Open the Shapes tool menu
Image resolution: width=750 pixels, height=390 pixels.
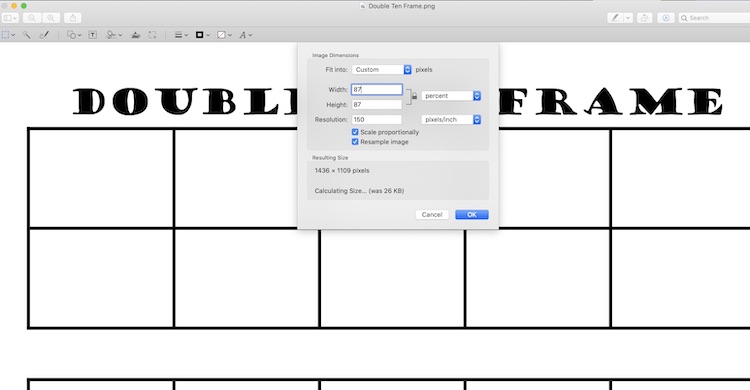(x=74, y=35)
